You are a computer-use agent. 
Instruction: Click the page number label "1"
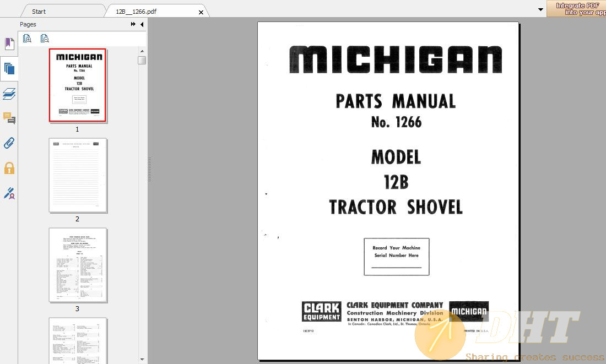(x=77, y=129)
